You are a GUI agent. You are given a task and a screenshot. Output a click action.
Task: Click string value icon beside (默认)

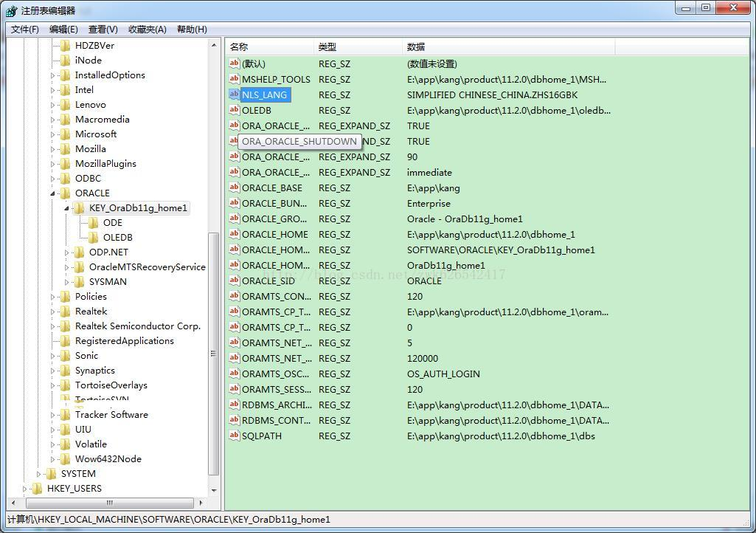[x=235, y=63]
